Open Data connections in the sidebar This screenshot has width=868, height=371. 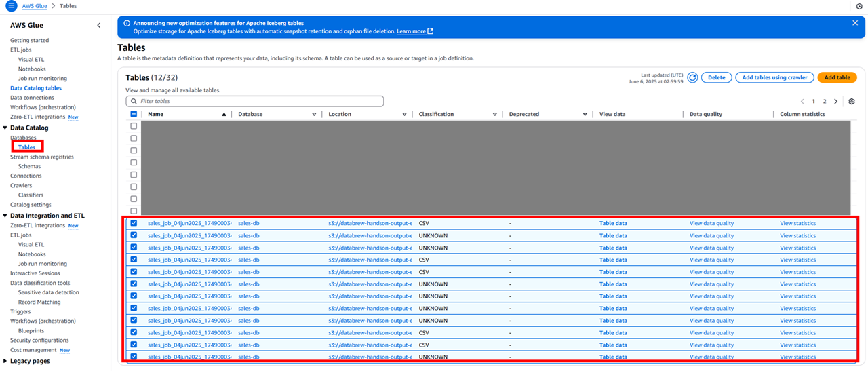coord(32,98)
